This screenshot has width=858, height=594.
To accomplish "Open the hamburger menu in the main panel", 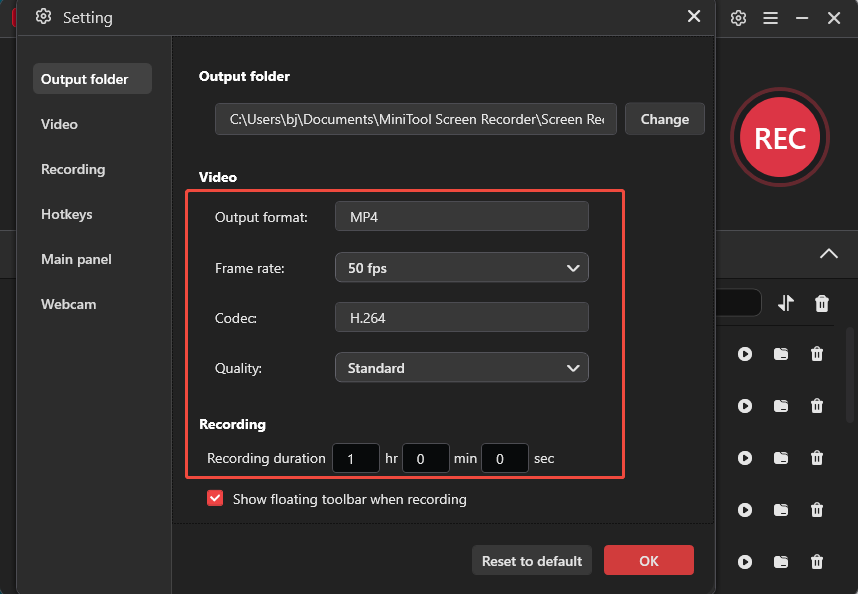I will (768, 18).
